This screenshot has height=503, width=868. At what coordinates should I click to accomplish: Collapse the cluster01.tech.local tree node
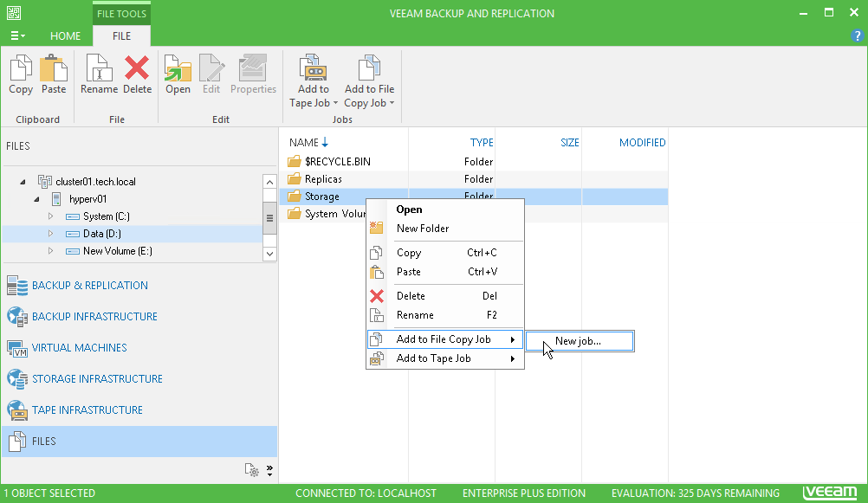point(23,182)
